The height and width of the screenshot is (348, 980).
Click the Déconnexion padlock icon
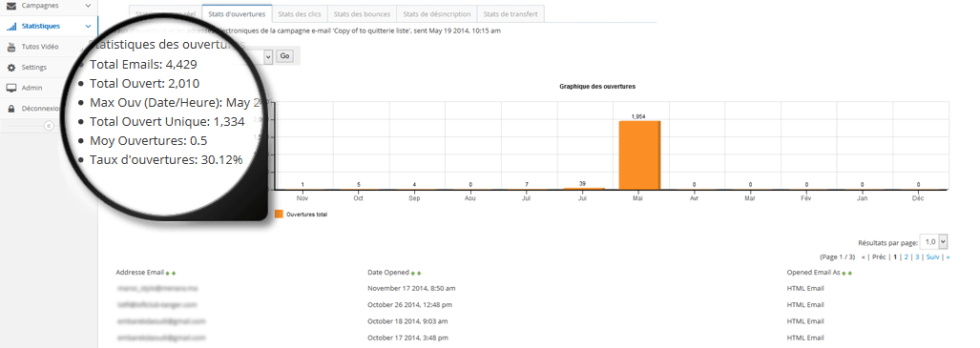point(11,109)
